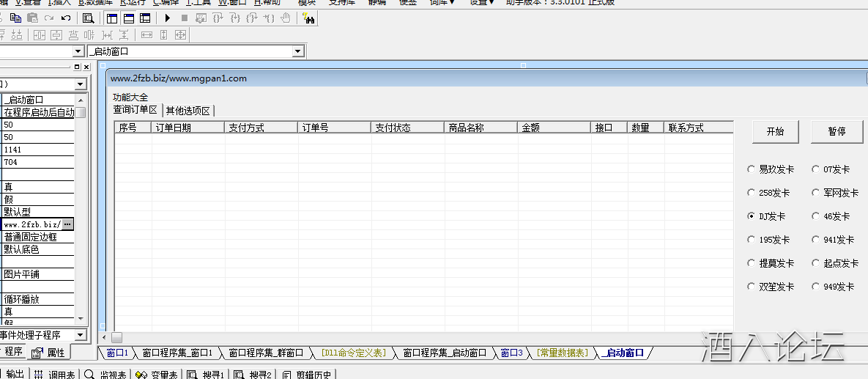Click the Copy icon in the toolbar

[15, 18]
